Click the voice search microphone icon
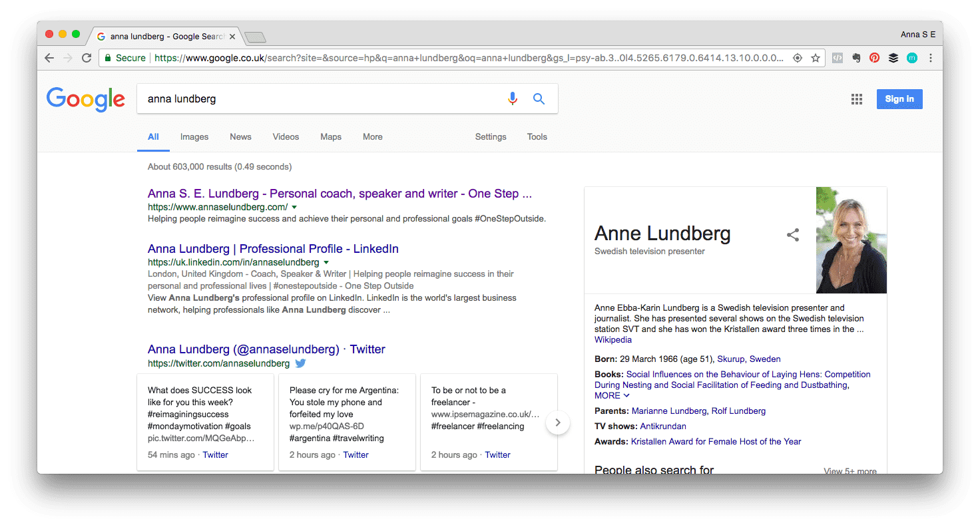The height and width of the screenshot is (527, 980). coord(513,98)
